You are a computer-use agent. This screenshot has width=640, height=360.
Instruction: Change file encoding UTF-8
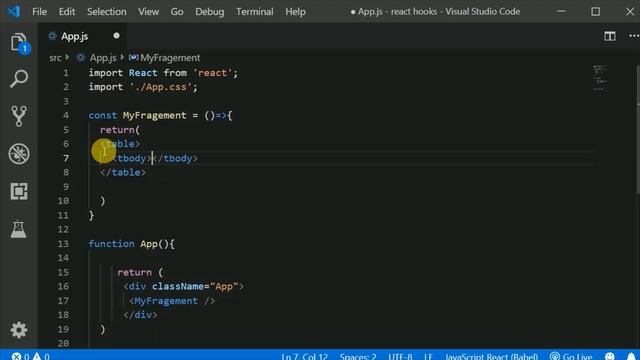(400, 356)
